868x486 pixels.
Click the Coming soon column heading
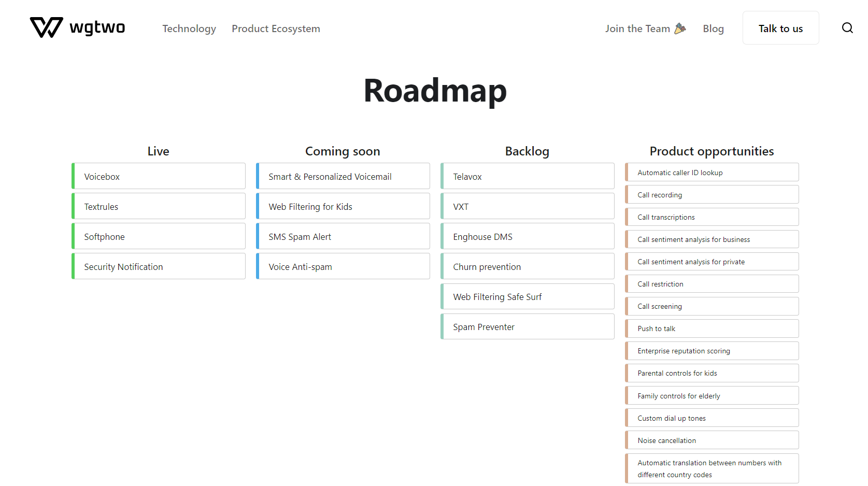coord(343,151)
